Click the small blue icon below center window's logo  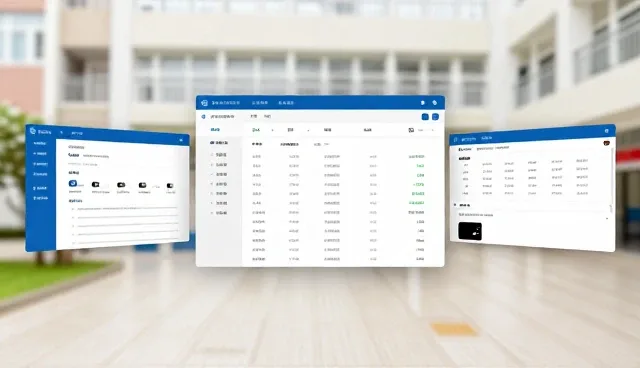[203, 117]
